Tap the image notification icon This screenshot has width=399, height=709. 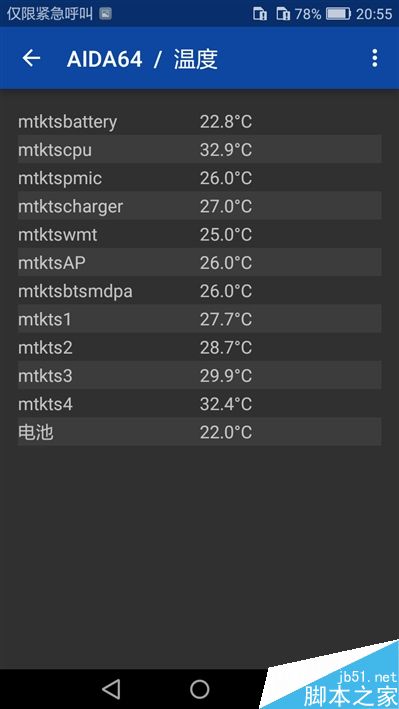105,14
